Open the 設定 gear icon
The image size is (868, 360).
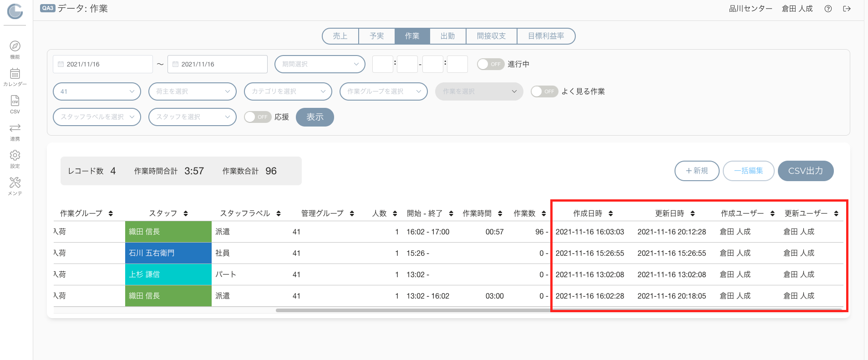click(x=15, y=155)
